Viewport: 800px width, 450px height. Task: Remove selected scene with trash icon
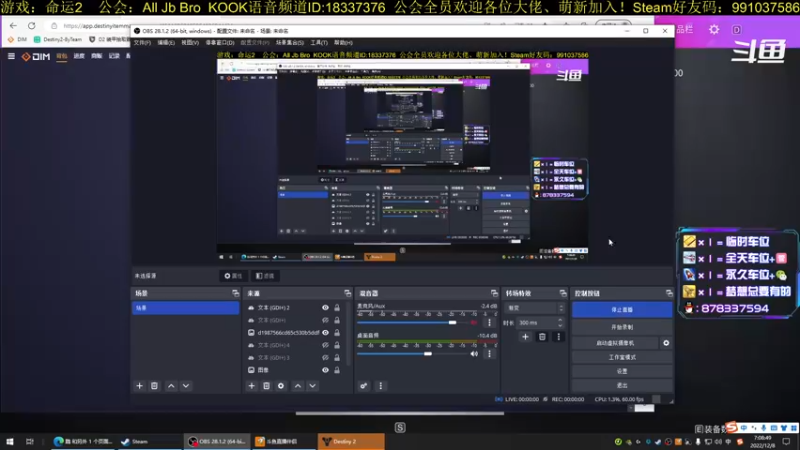154,386
